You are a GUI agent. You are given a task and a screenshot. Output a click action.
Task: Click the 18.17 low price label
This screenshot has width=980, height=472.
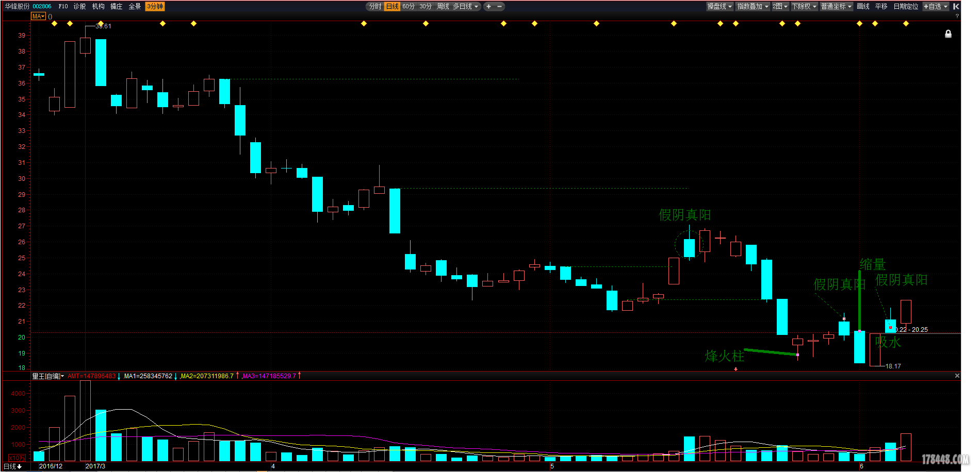click(893, 366)
